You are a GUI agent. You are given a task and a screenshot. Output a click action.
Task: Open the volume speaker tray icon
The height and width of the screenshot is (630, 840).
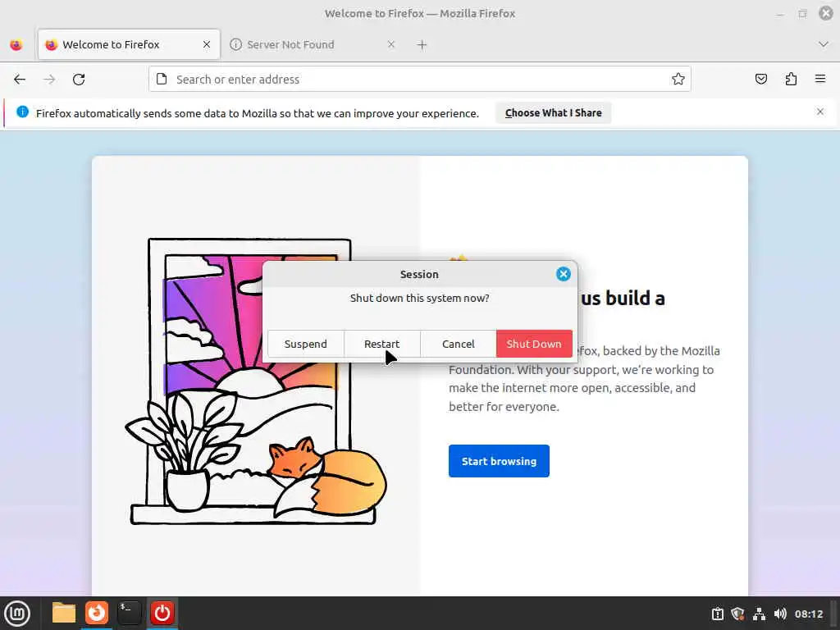pyautogui.click(x=780, y=614)
